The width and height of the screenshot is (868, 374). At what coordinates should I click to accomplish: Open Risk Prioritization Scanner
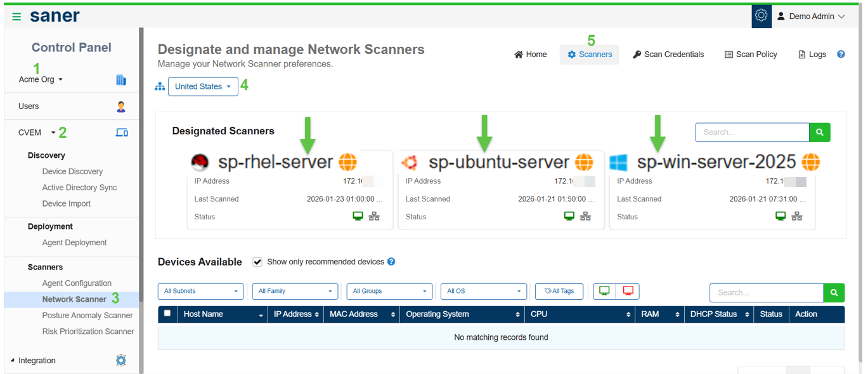pos(88,331)
